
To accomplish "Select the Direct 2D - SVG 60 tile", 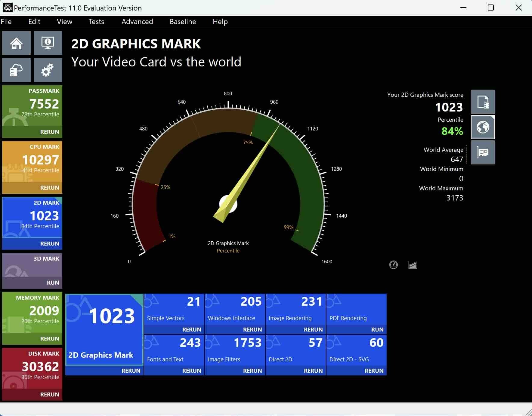I will click(x=357, y=350).
